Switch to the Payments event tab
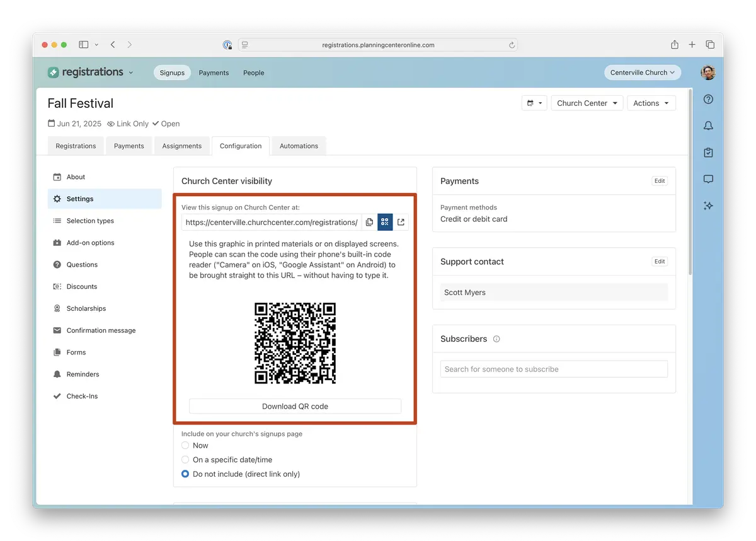The width and height of the screenshot is (756, 541). point(129,146)
